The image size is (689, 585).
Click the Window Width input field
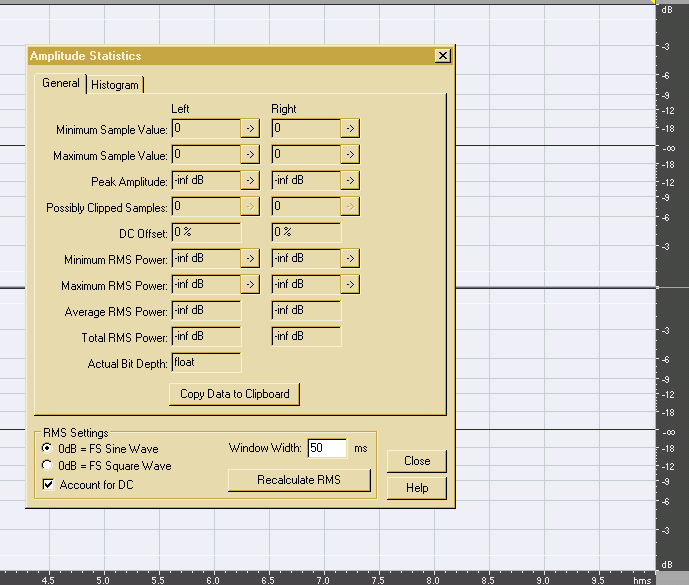tap(327, 448)
